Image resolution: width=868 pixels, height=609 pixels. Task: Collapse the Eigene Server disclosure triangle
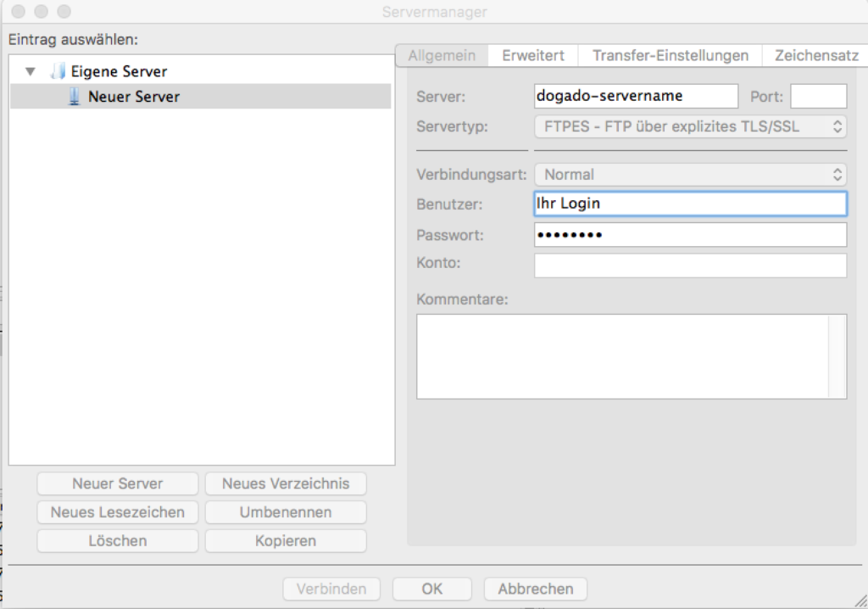pyautogui.click(x=30, y=71)
